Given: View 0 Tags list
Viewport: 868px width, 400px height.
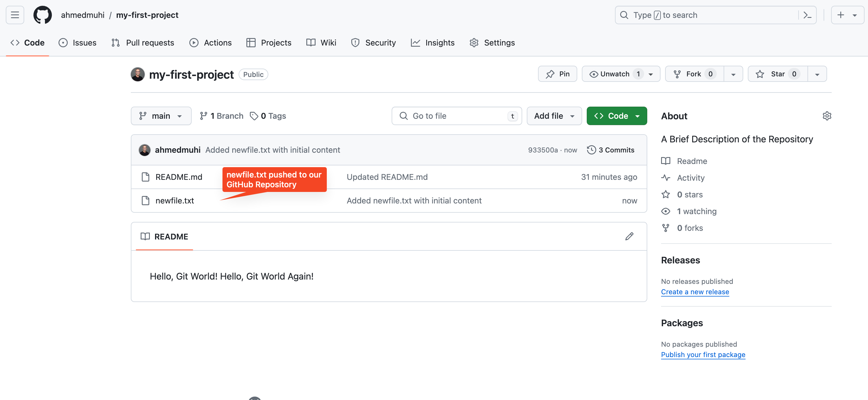Looking at the screenshot, I should pos(268,116).
